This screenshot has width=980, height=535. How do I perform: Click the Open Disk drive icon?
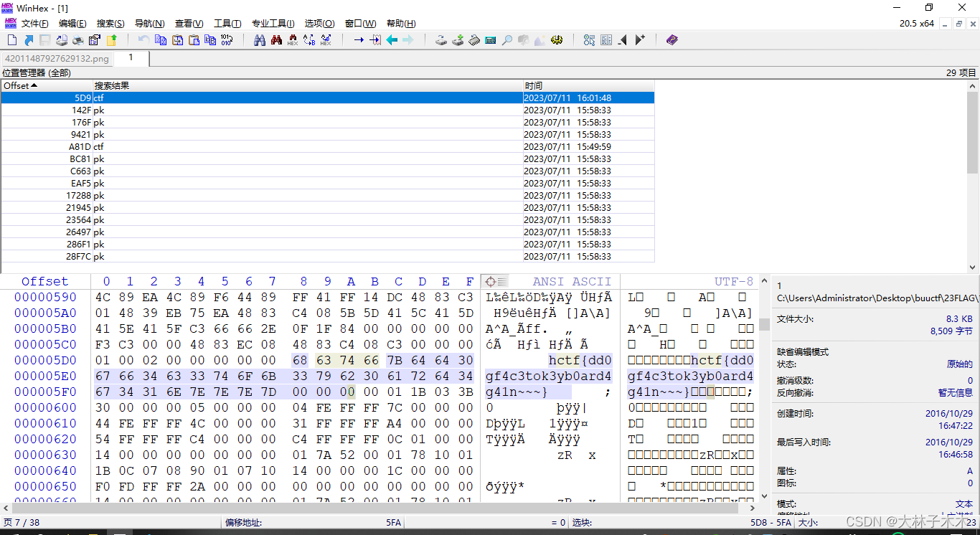pos(441,40)
